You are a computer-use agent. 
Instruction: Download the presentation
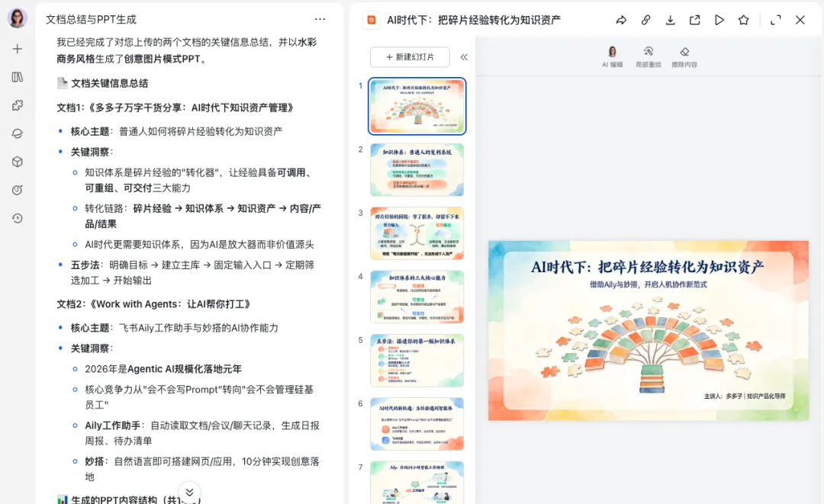(670, 20)
